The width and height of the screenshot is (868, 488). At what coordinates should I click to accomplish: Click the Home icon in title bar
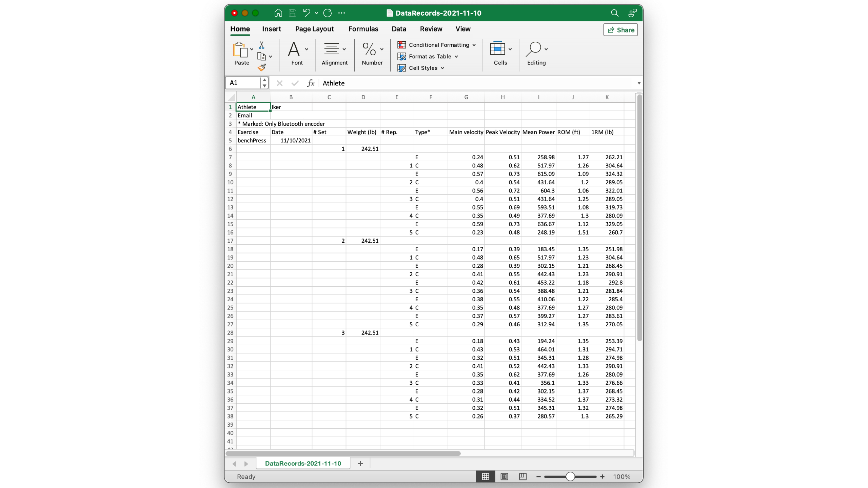pos(278,13)
